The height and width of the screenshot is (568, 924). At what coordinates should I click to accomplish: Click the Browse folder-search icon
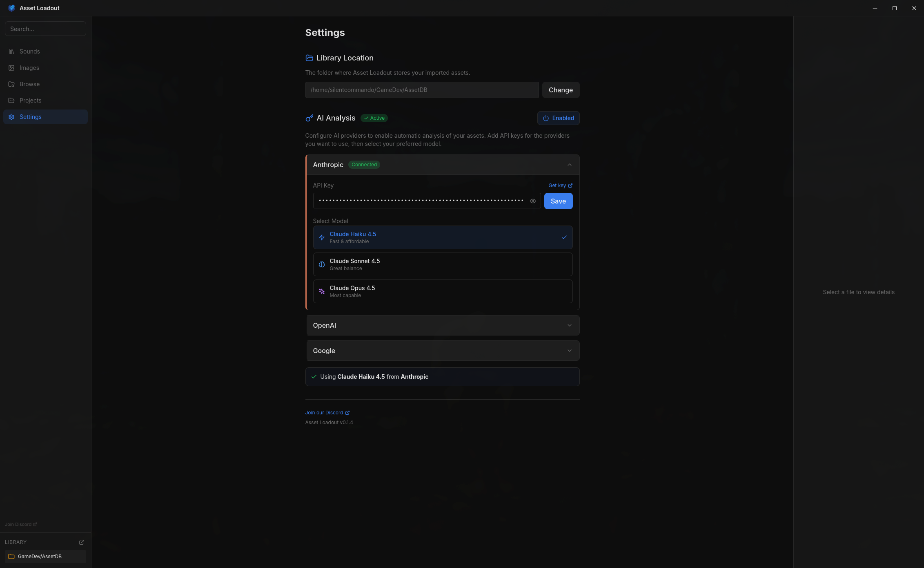[x=11, y=84]
